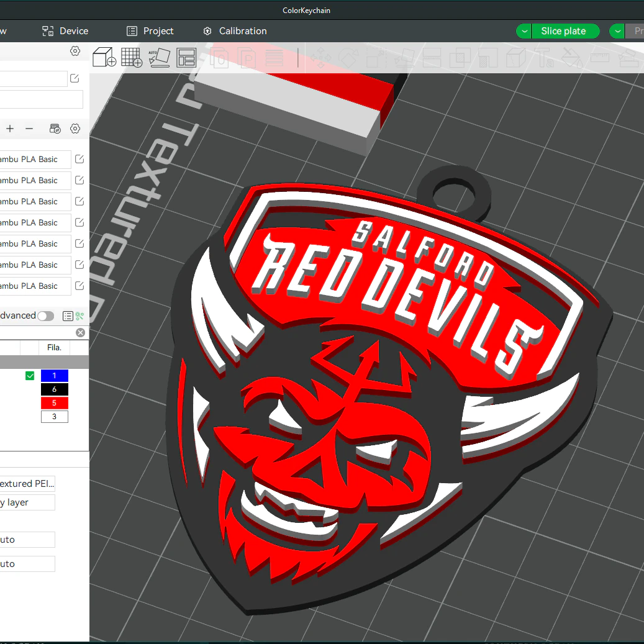The height and width of the screenshot is (644, 644).
Task: Click the blue filament 1 color swatch
Action: [x=55, y=376]
